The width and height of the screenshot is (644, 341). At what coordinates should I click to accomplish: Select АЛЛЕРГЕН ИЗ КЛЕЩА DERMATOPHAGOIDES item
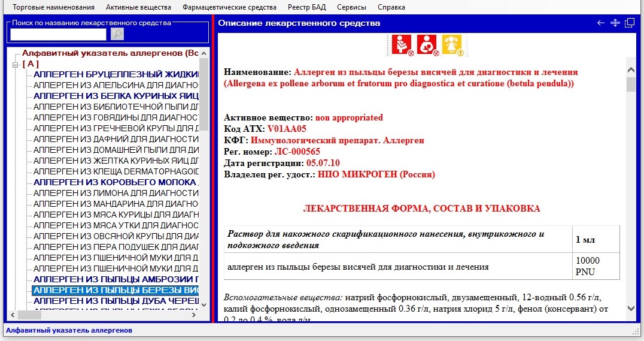tap(116, 171)
